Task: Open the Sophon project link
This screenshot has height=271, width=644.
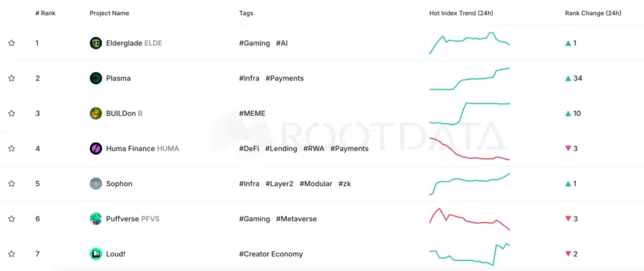Action: [x=119, y=184]
